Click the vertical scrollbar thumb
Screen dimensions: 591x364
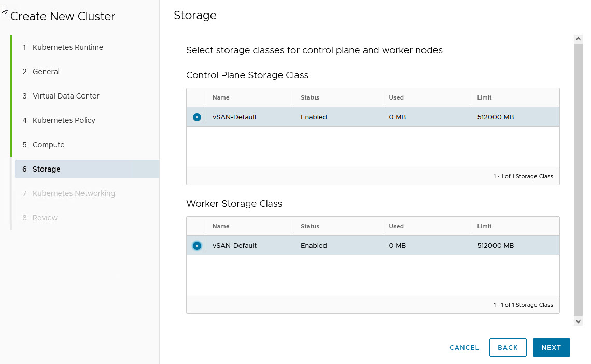click(579, 179)
